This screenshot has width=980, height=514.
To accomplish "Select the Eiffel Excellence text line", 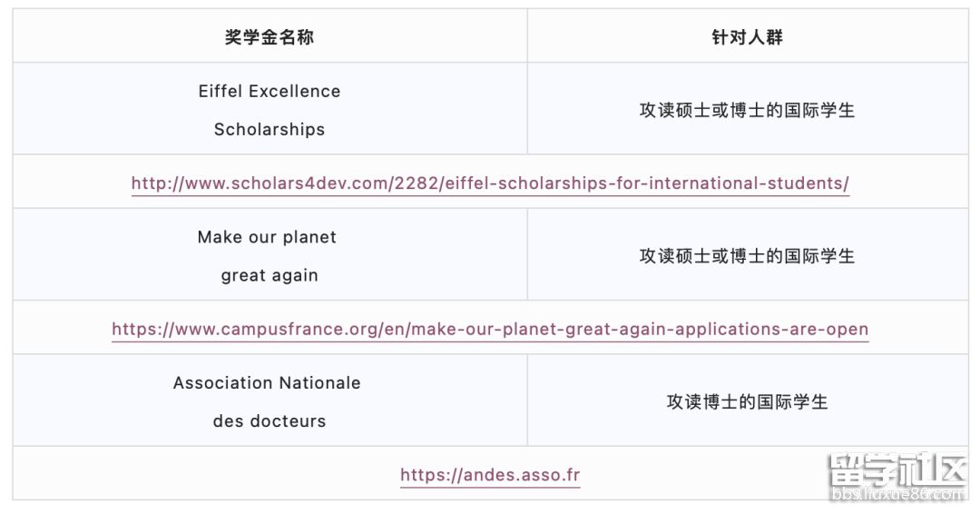I will coord(269,92).
